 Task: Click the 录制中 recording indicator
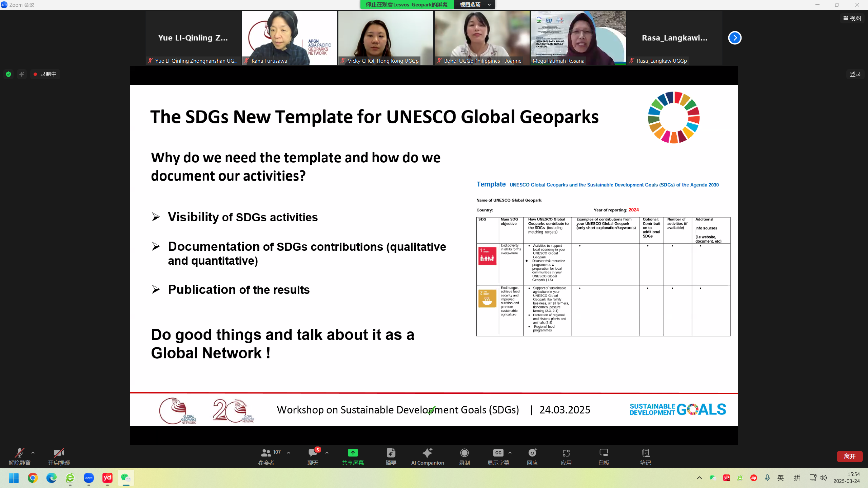pyautogui.click(x=45, y=74)
